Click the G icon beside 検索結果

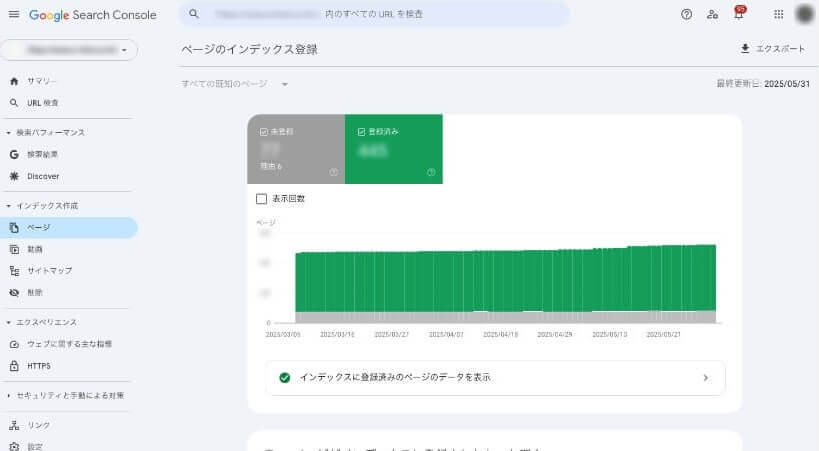[x=14, y=154]
